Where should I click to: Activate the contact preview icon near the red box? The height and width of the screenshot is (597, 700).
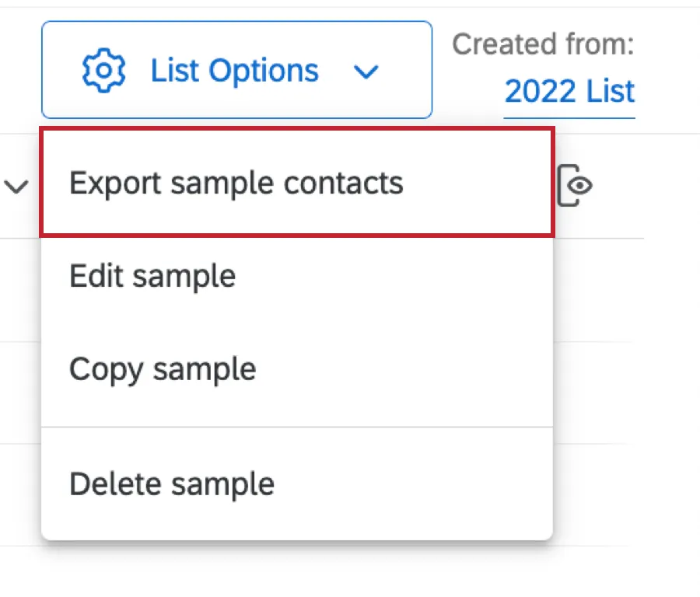576,185
